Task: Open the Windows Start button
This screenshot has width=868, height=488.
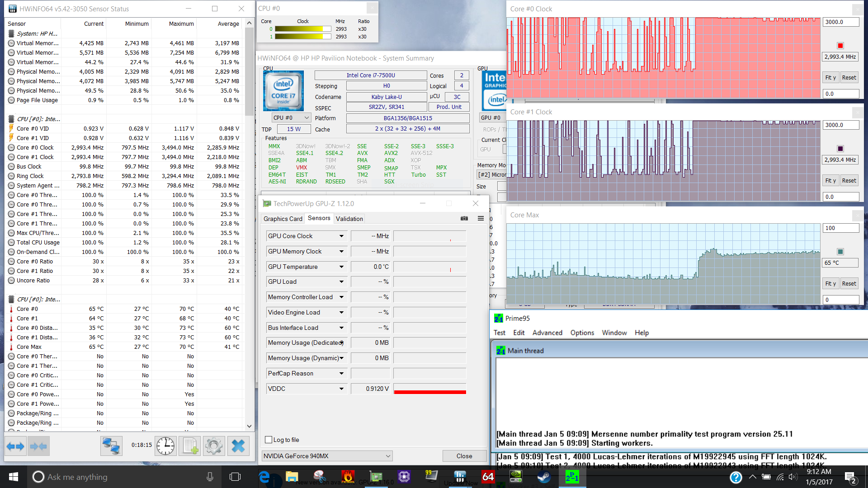Action: [14, 477]
